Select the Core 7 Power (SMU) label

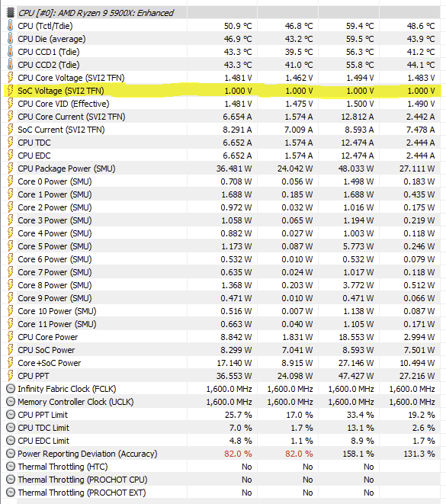pos(55,272)
